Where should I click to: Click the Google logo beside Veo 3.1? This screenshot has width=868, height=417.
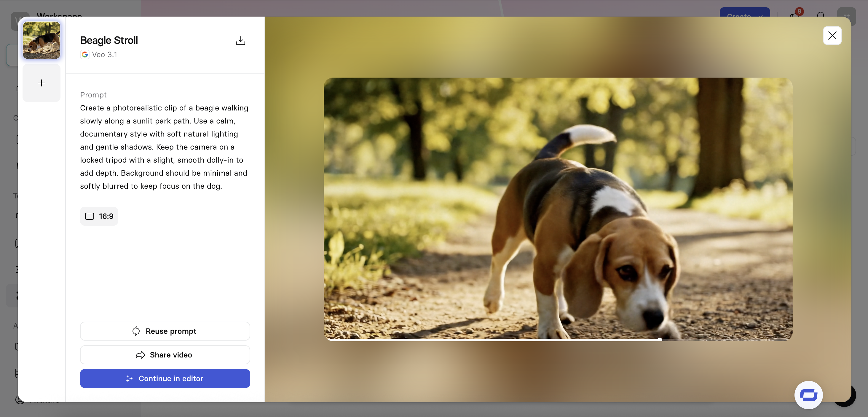pos(84,54)
